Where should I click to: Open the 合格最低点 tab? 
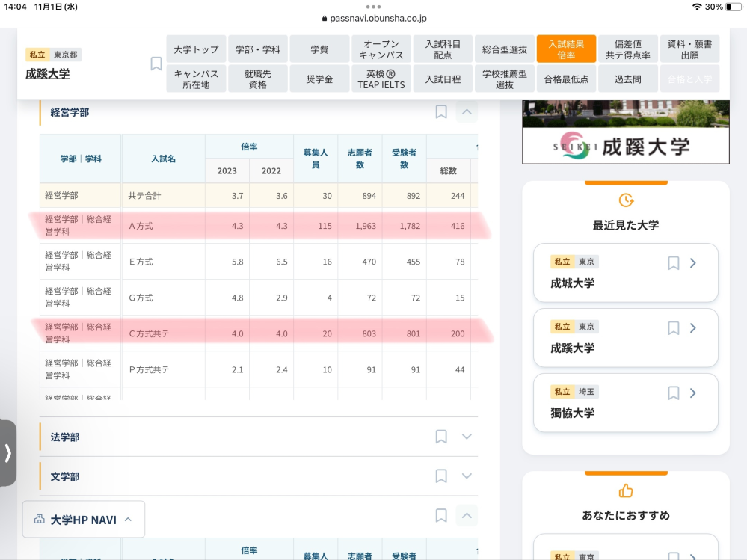pos(566,79)
